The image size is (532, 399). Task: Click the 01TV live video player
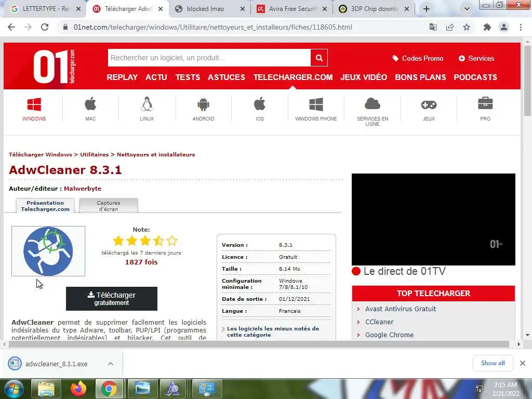coord(433,219)
